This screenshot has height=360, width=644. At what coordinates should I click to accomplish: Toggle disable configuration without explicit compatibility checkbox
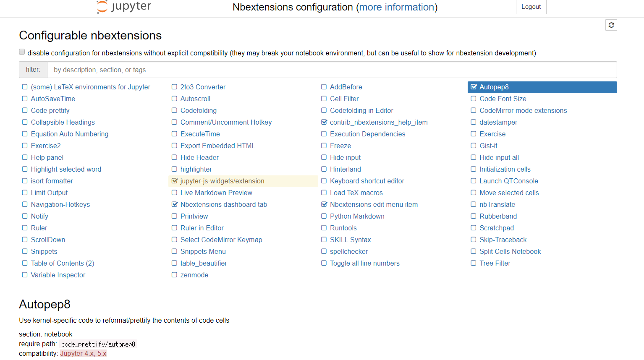pyautogui.click(x=22, y=52)
